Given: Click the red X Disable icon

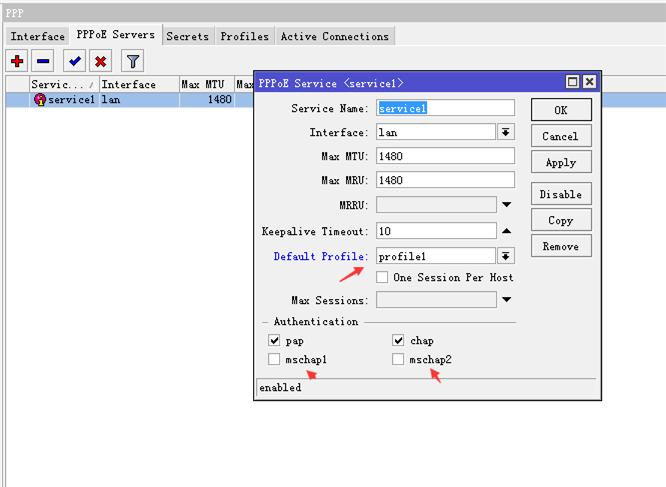Looking at the screenshot, I should pos(100,61).
